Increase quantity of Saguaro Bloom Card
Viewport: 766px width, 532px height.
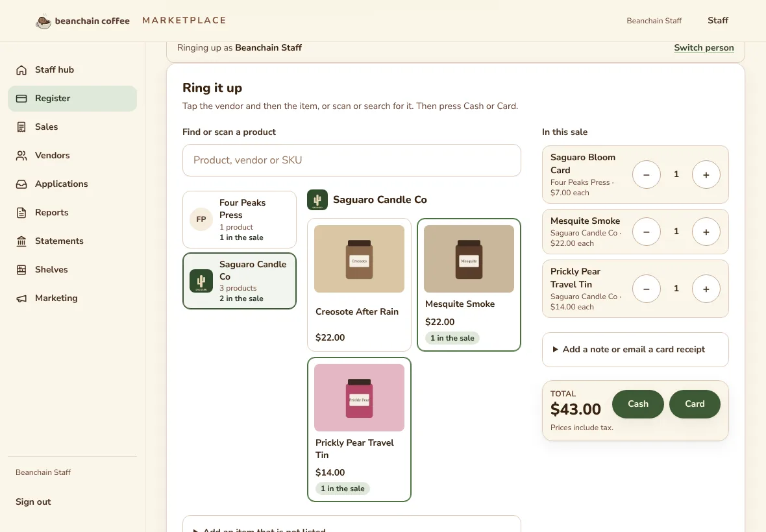pyautogui.click(x=706, y=175)
